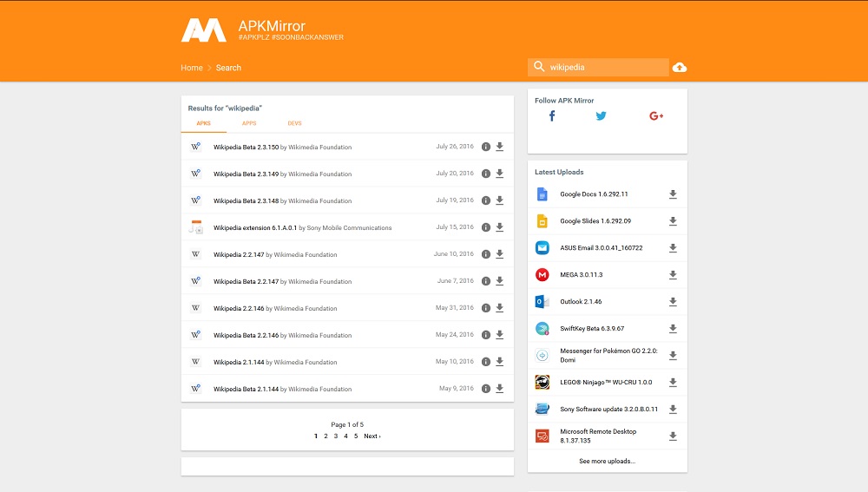The height and width of the screenshot is (492, 868).
Task: Show info for Wikipedia Beta 2.3.149
Action: click(x=485, y=174)
